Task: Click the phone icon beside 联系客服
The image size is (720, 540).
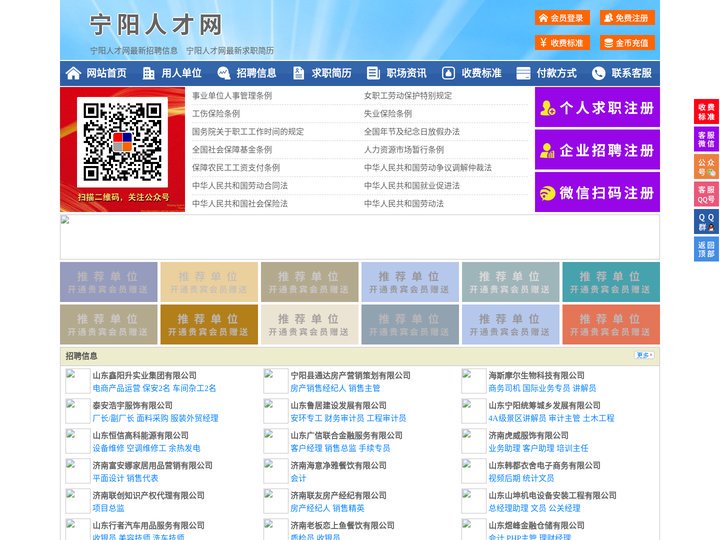Action: tap(598, 73)
